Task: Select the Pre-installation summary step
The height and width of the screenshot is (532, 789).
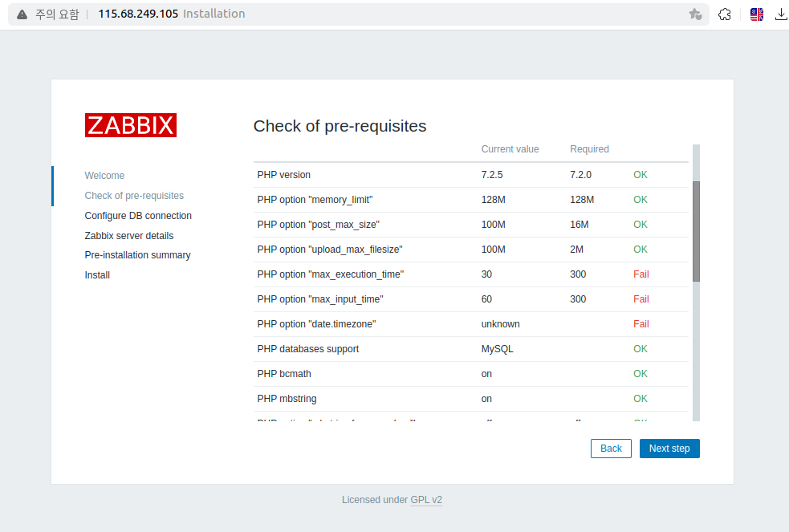Action: pyautogui.click(x=138, y=255)
